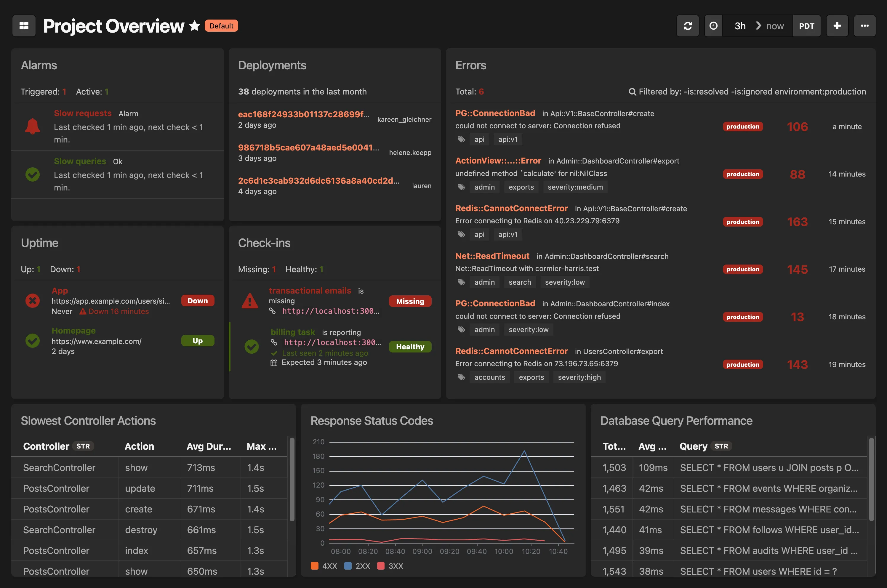Click the red bell icon on Slow requests alarm
Image resolution: width=887 pixels, height=588 pixels.
[x=33, y=126]
